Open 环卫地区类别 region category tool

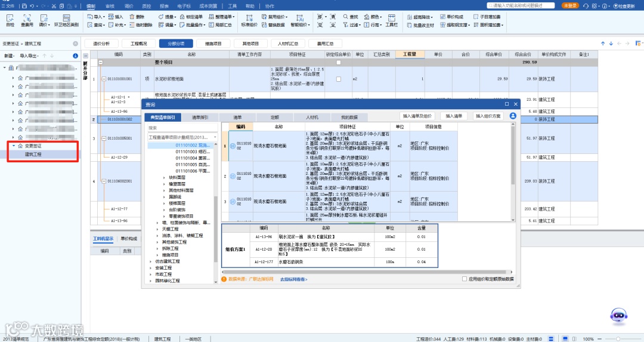coord(66,20)
